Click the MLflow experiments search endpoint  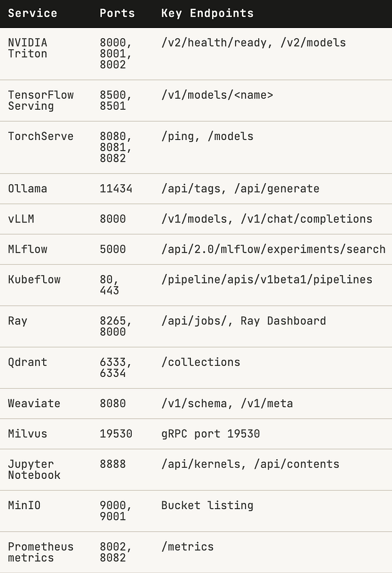coord(273,249)
